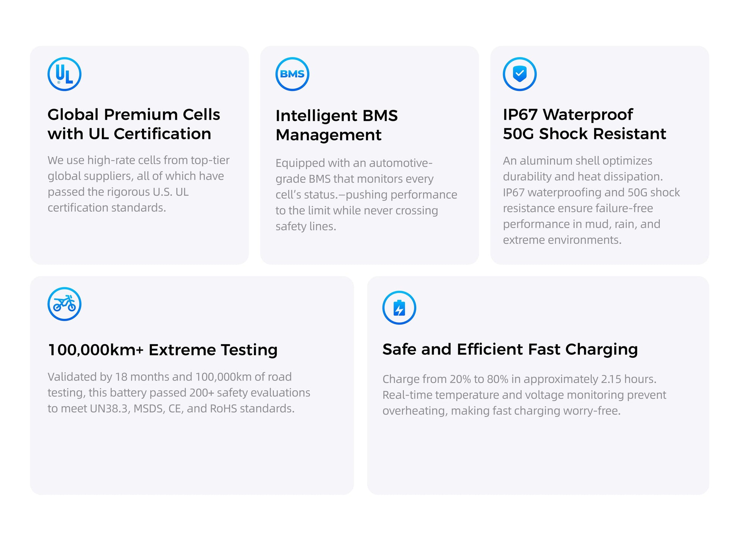Click the aluminum shell description paragraph

point(591,200)
